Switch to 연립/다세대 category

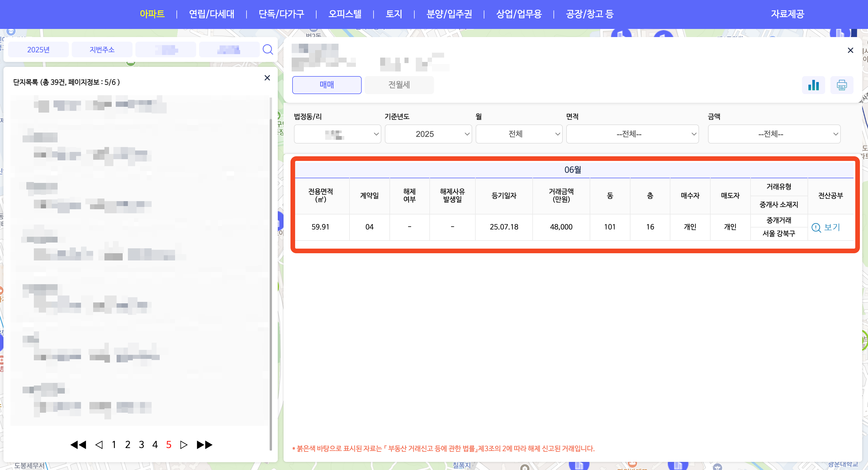(211, 14)
